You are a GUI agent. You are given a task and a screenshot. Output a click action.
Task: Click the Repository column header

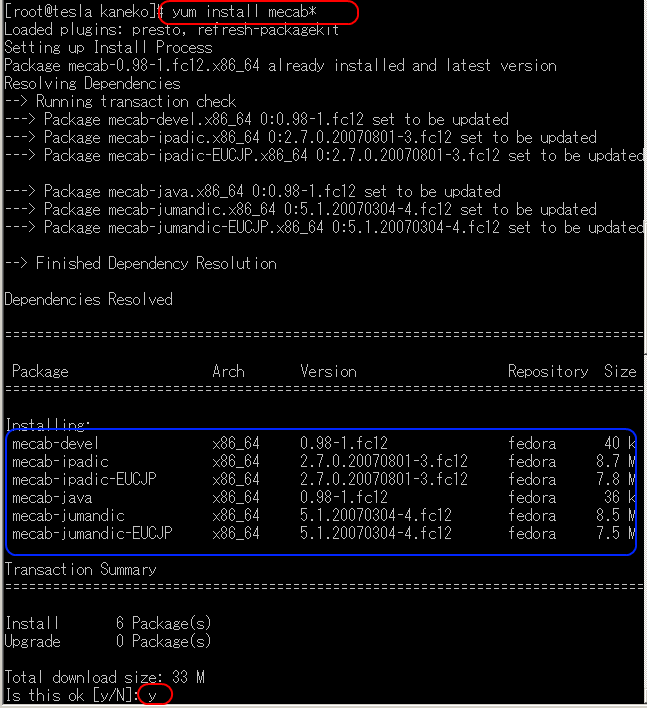click(548, 372)
